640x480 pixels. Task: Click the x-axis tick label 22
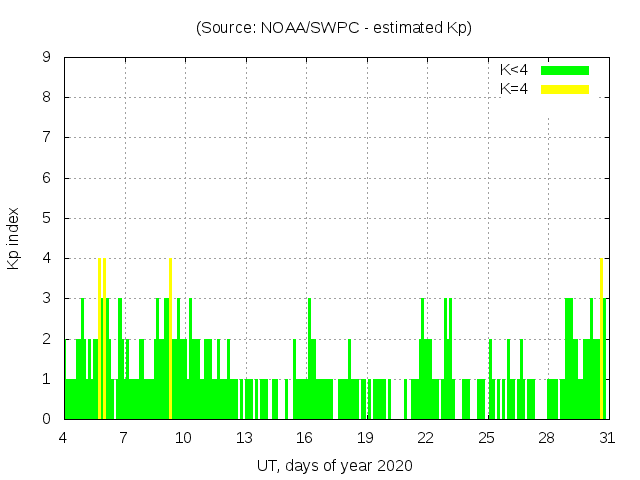point(426,437)
